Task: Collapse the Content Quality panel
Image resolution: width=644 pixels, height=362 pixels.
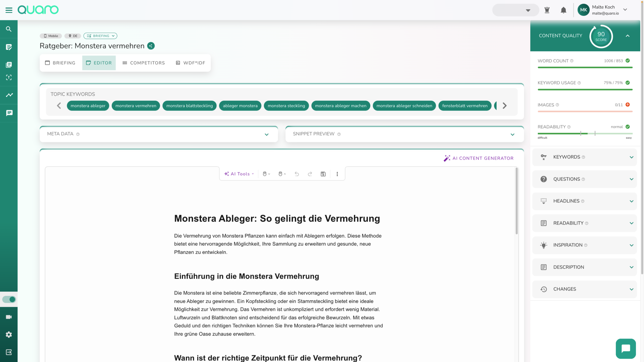Action: tap(628, 36)
